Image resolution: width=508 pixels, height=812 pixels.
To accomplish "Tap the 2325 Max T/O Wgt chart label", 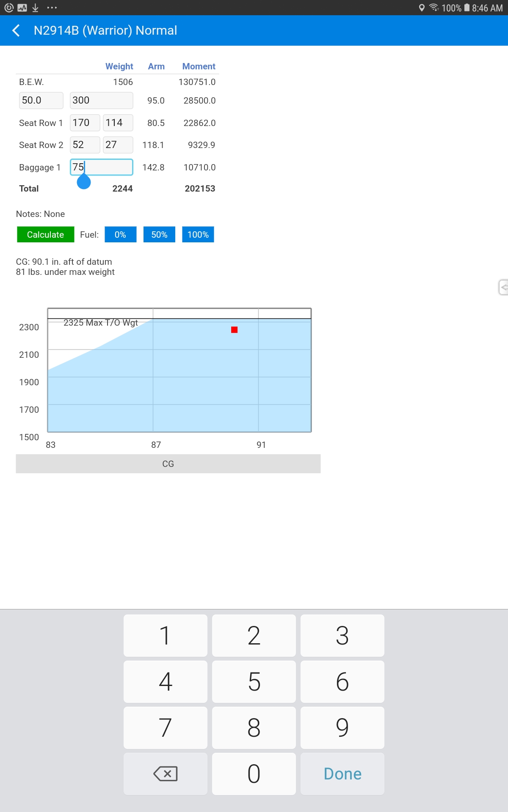I will pyautogui.click(x=101, y=323).
